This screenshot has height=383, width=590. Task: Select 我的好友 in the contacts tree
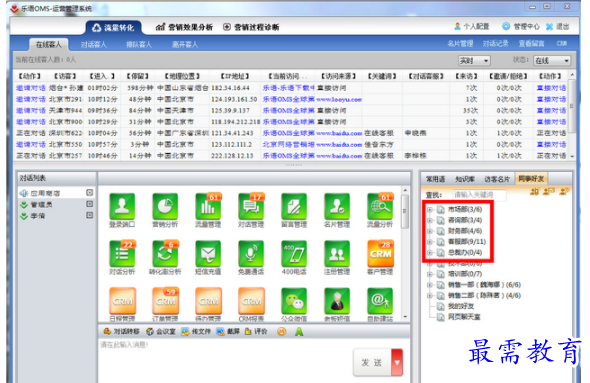tap(461, 306)
